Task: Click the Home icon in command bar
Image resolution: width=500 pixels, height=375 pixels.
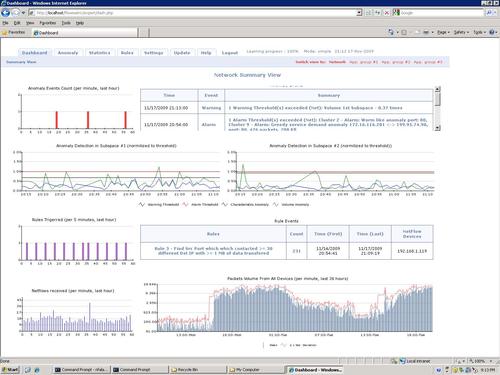Action: 391,32
